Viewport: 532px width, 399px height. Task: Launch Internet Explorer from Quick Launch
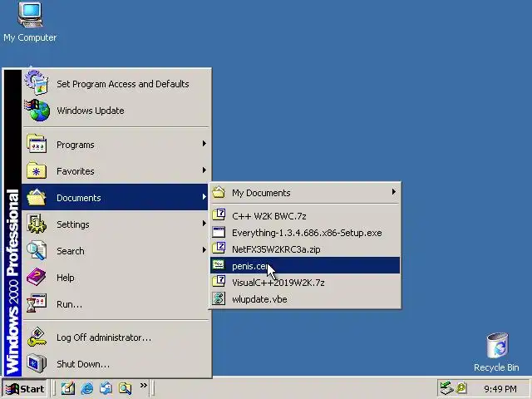point(86,388)
